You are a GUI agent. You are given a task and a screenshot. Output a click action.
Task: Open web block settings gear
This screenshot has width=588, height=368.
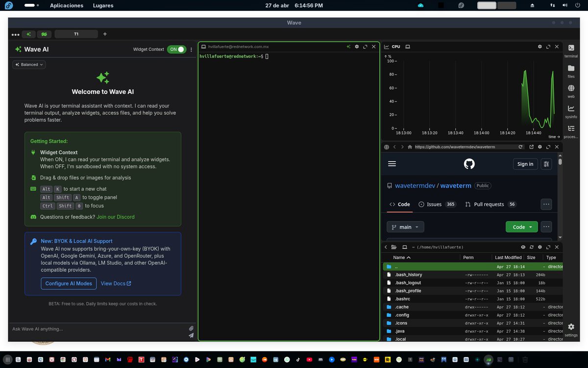[540, 147]
